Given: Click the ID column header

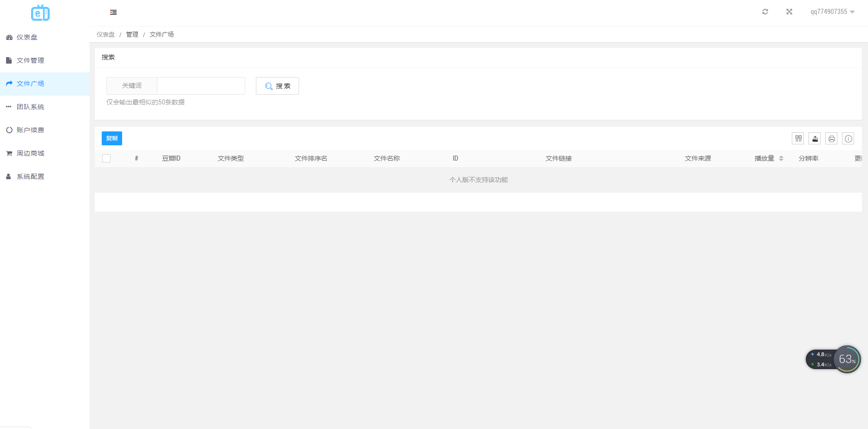Looking at the screenshot, I should coord(456,158).
